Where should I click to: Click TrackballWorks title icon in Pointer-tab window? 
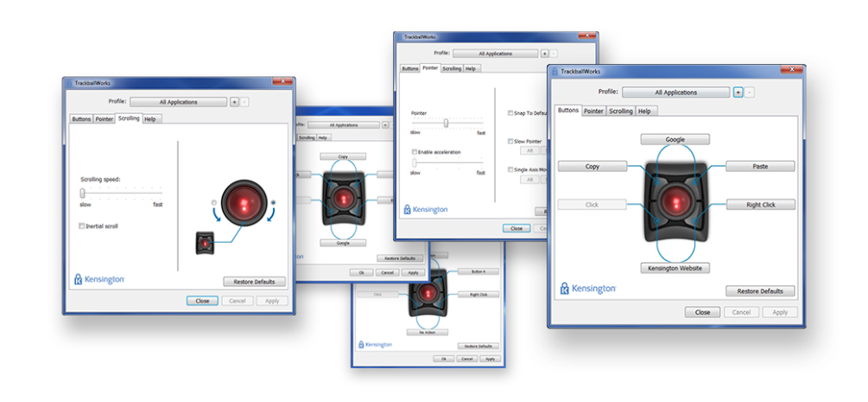point(401,36)
